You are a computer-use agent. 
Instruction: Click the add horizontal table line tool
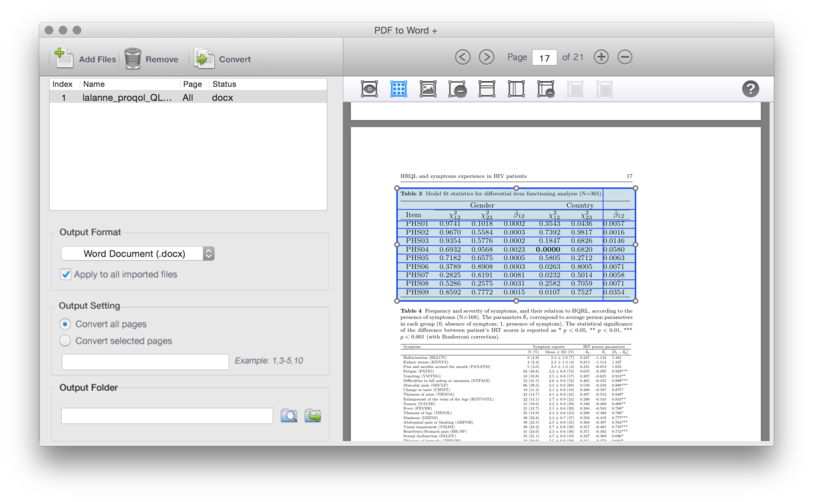(x=486, y=89)
